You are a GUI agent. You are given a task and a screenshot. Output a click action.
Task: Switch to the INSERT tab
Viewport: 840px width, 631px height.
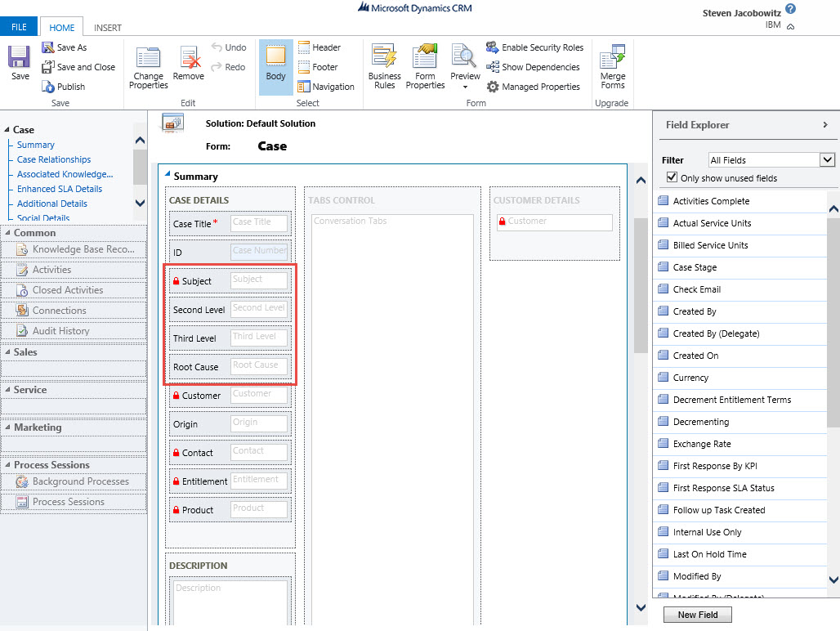(107, 28)
